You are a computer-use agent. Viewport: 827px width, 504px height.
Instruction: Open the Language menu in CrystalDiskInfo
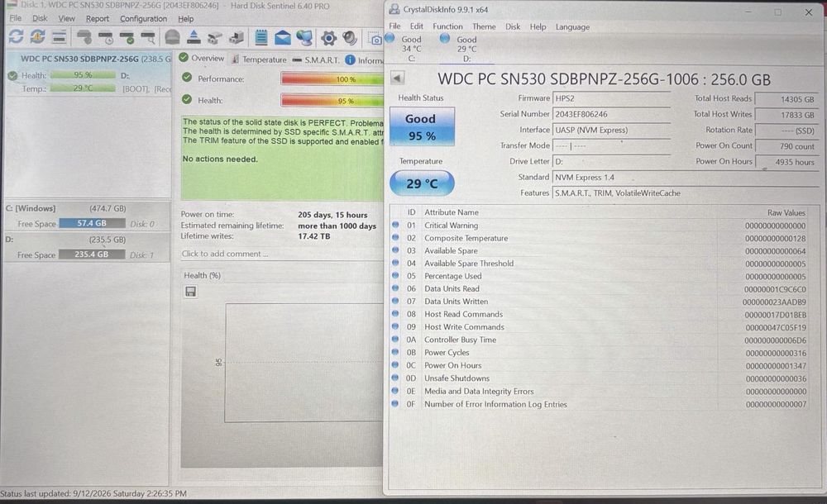coord(572,27)
